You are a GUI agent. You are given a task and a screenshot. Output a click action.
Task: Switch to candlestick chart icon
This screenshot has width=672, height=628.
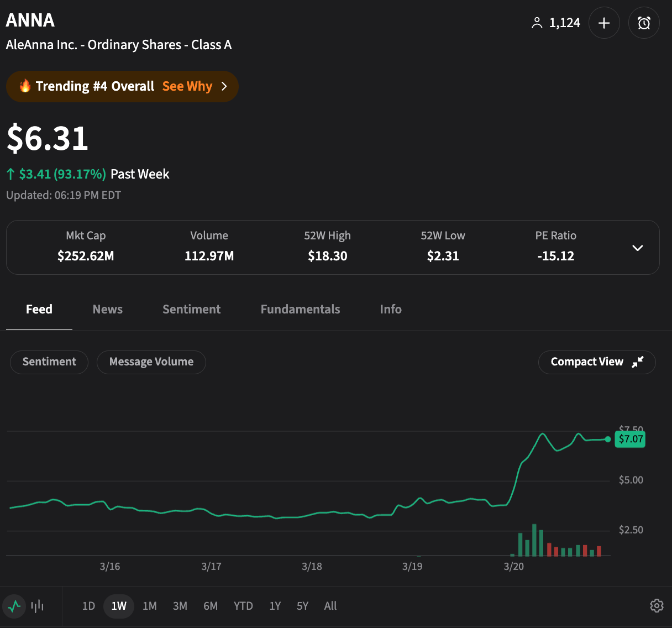(38, 606)
